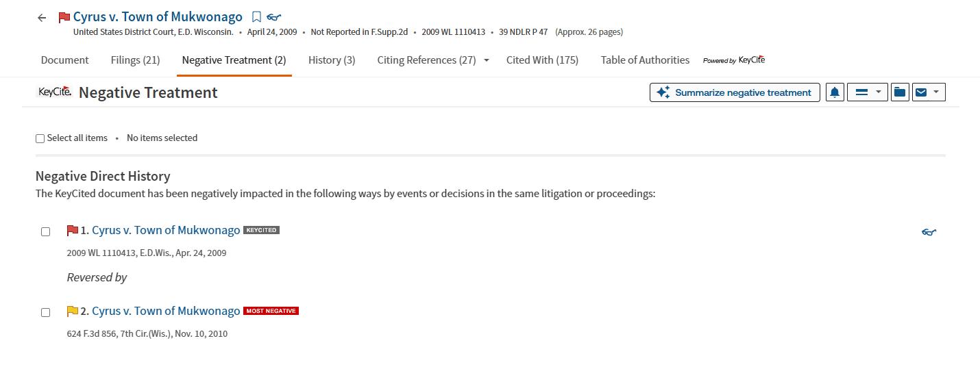This screenshot has width=980, height=369.
Task: Click the red flag beside the case title
Action: (x=64, y=18)
